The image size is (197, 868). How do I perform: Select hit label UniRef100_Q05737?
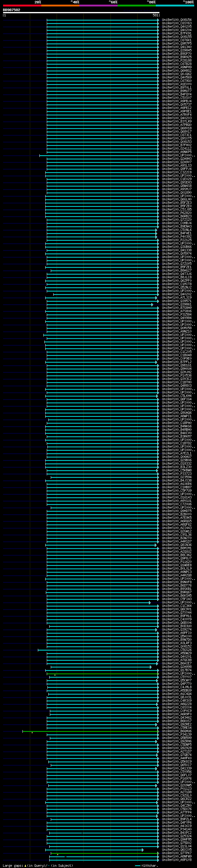[177, 104]
